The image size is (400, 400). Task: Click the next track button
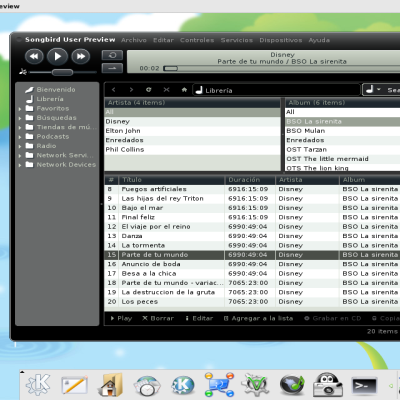(81, 56)
